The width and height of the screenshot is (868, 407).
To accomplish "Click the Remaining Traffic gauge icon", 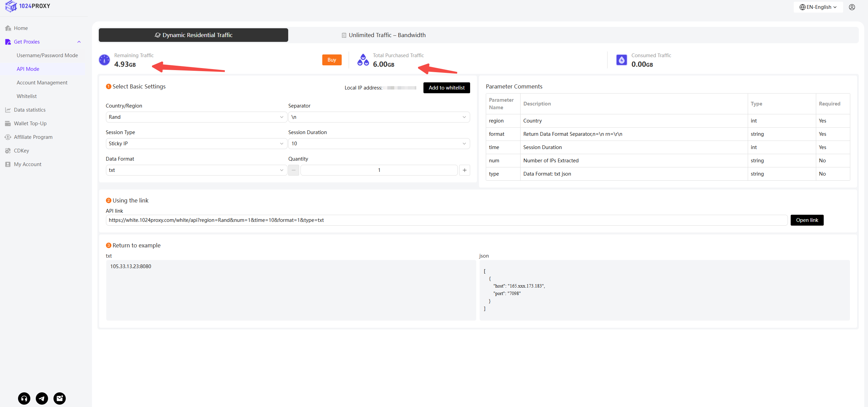I will (104, 60).
